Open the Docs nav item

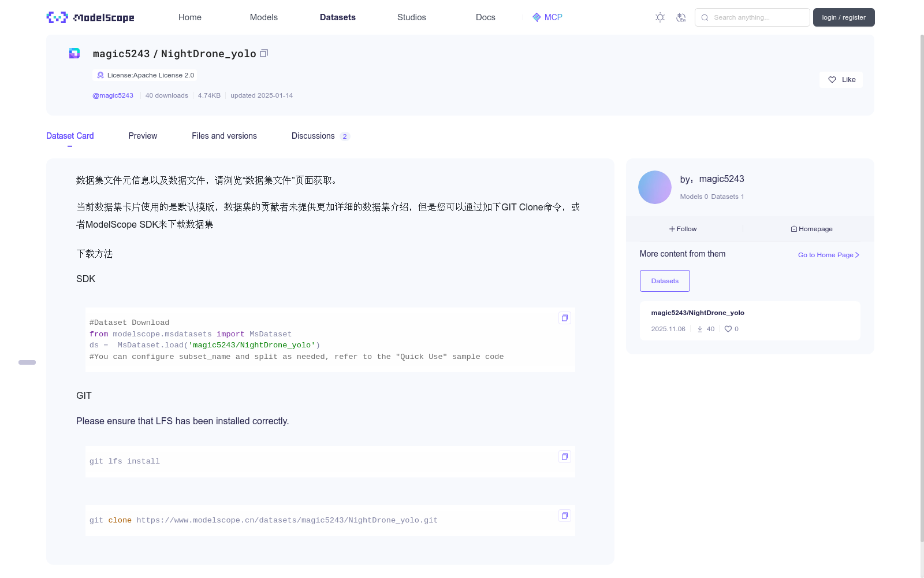pyautogui.click(x=486, y=17)
